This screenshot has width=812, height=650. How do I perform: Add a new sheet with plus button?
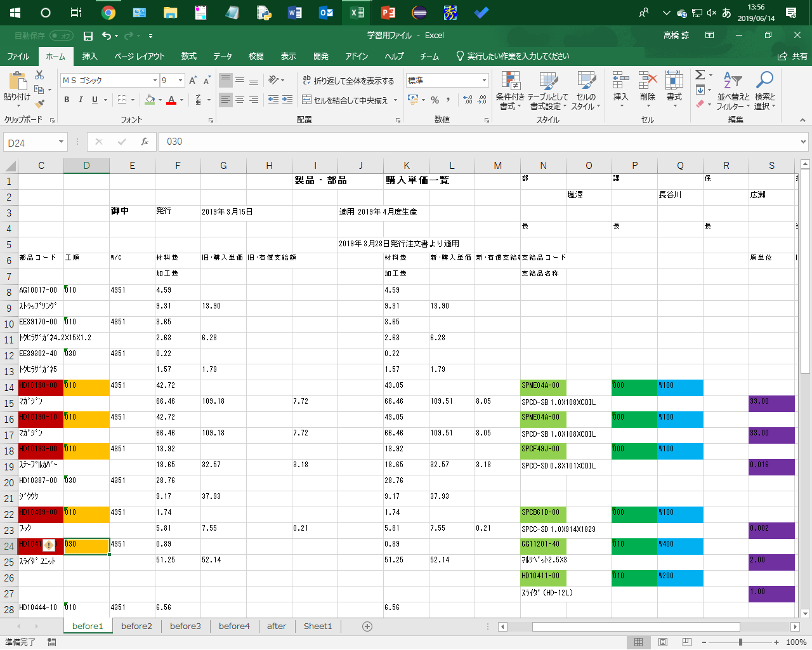(x=367, y=627)
